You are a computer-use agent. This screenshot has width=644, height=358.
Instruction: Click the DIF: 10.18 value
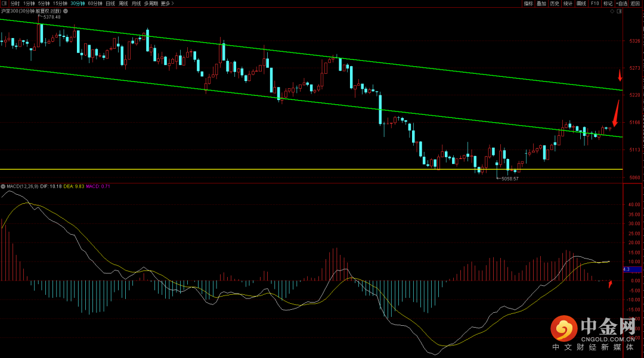coord(51,186)
